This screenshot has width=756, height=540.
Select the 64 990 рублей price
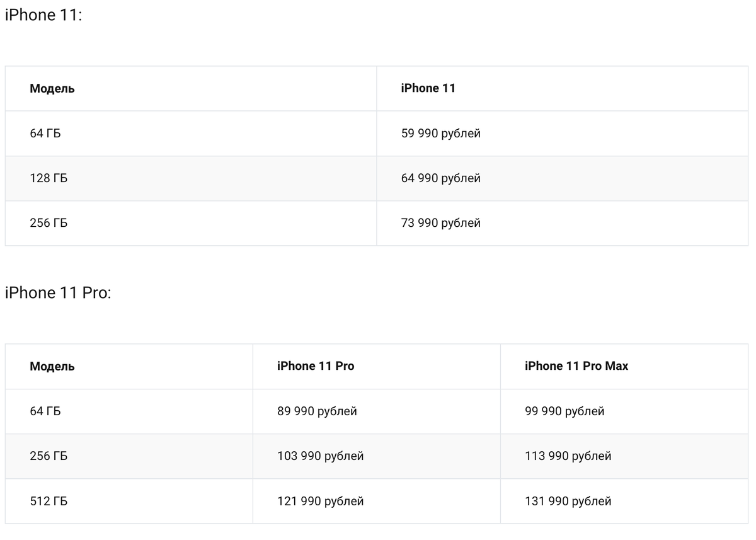440,178
